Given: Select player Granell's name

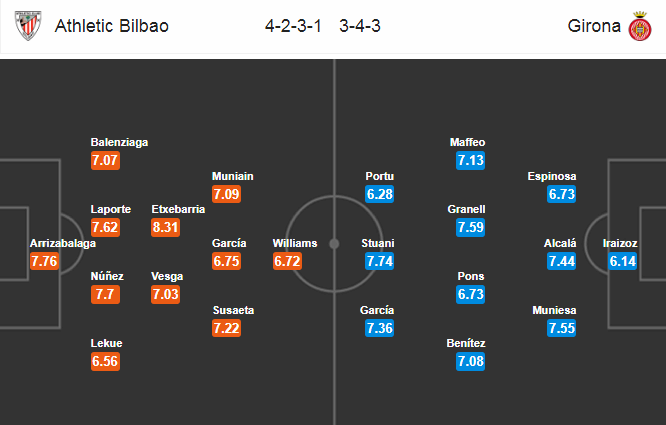Looking at the screenshot, I should tap(466, 209).
